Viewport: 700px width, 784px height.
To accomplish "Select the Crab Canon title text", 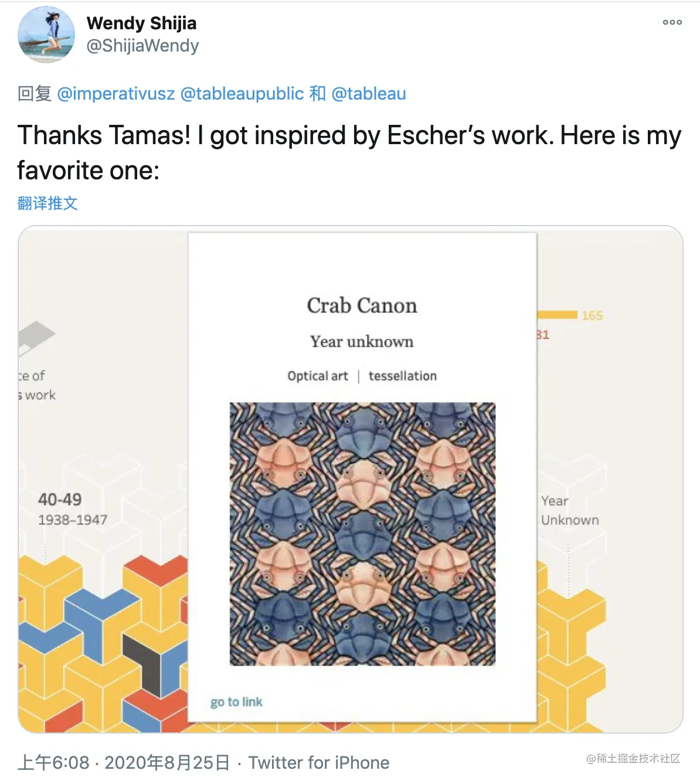I will click(362, 305).
